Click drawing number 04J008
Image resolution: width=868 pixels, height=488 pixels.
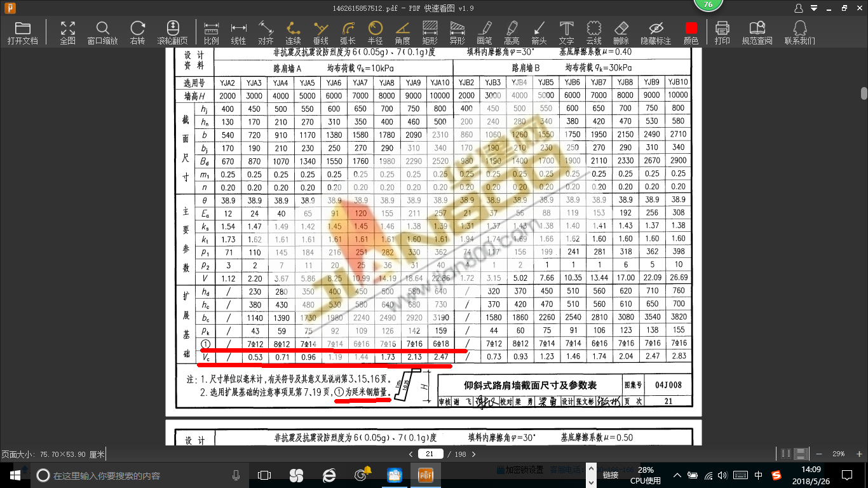pos(668,384)
